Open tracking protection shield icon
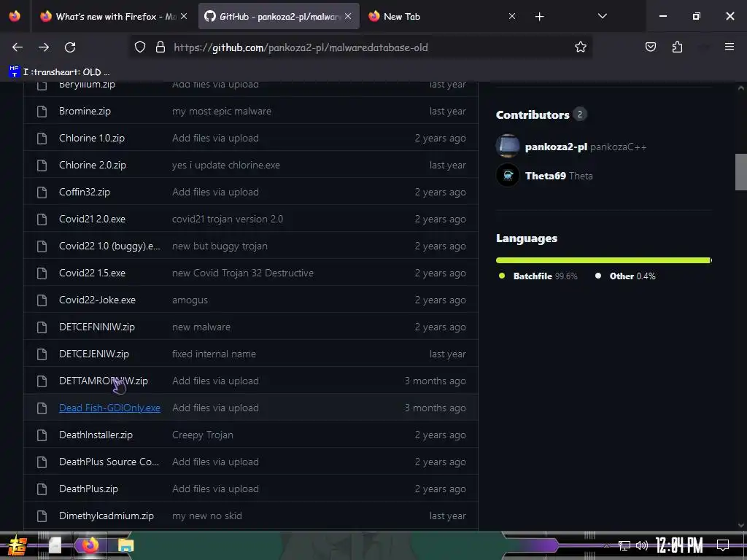Image resolution: width=747 pixels, height=560 pixels. pos(139,47)
